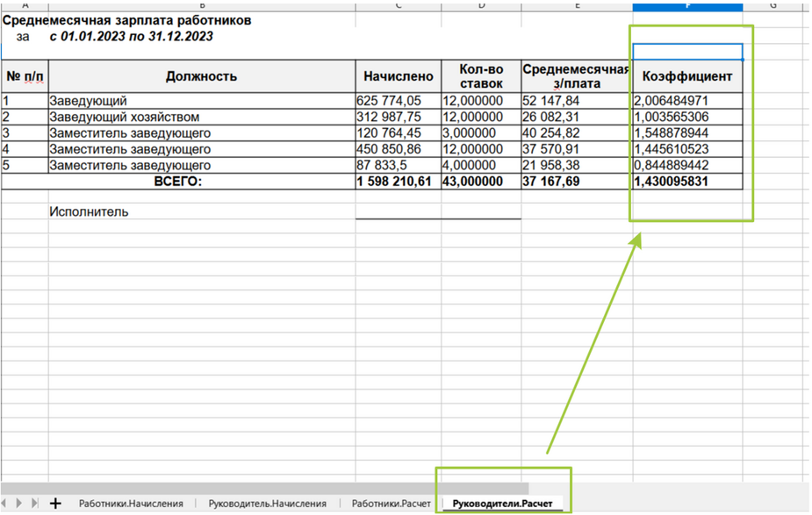Viewport: 812px width, 515px height.
Task: Add a new sheet with plus icon
Action: 55,504
